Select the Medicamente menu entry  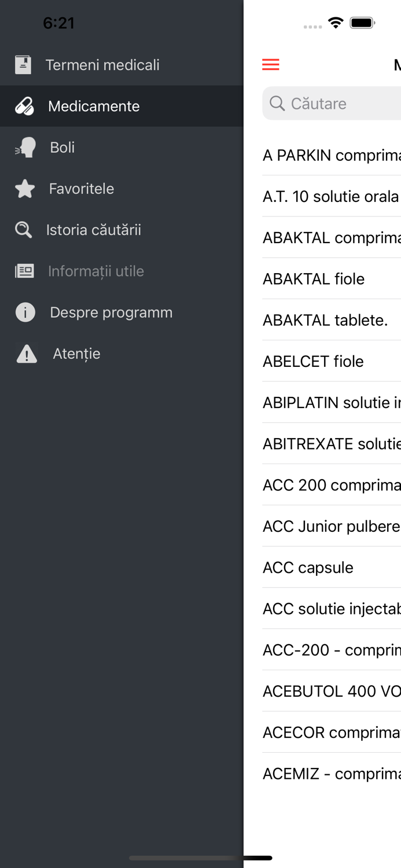pyautogui.click(x=94, y=106)
